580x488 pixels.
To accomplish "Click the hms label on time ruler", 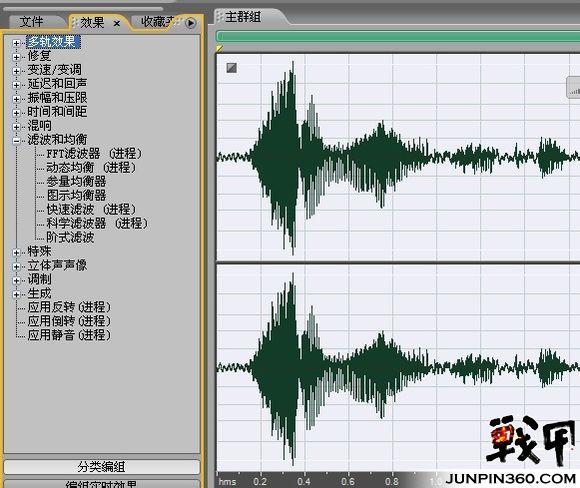I will point(227,482).
